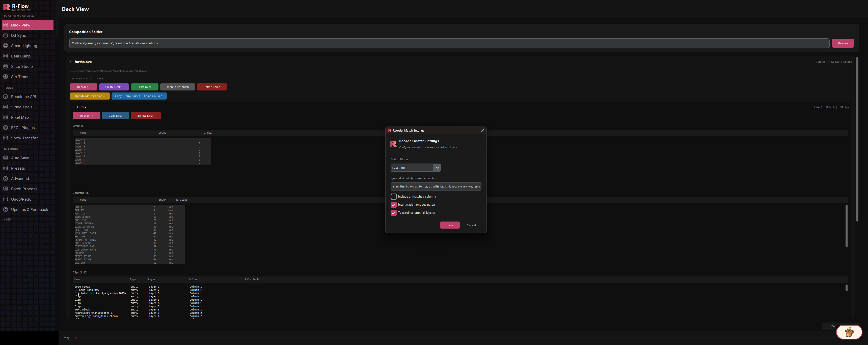
Task: Open the Match Mode substring dropdown
Action: tap(416, 168)
